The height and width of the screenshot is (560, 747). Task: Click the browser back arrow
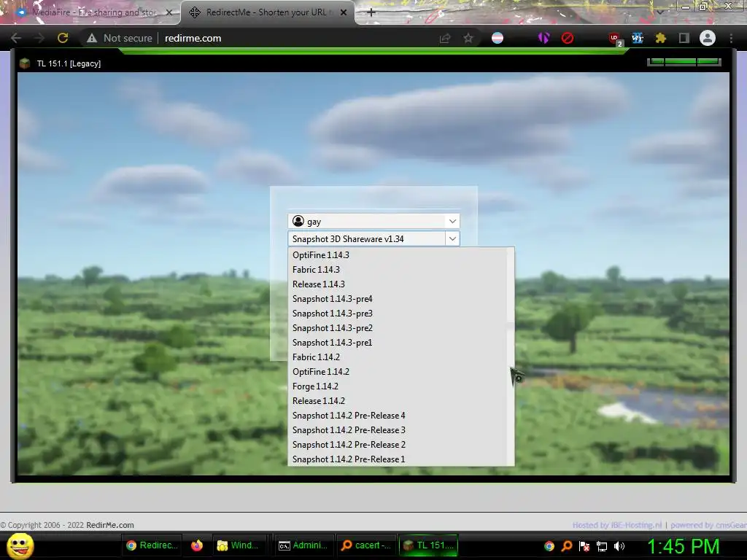pos(16,38)
